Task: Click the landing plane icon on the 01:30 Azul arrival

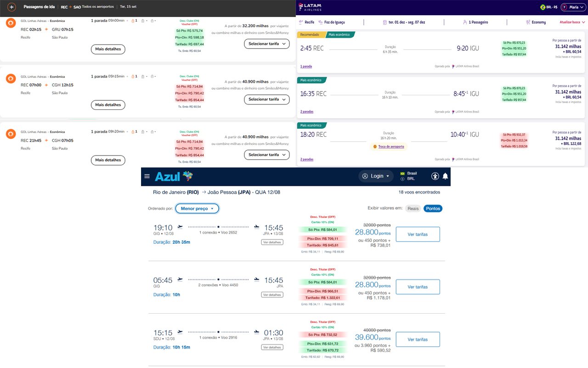Action: (257, 332)
